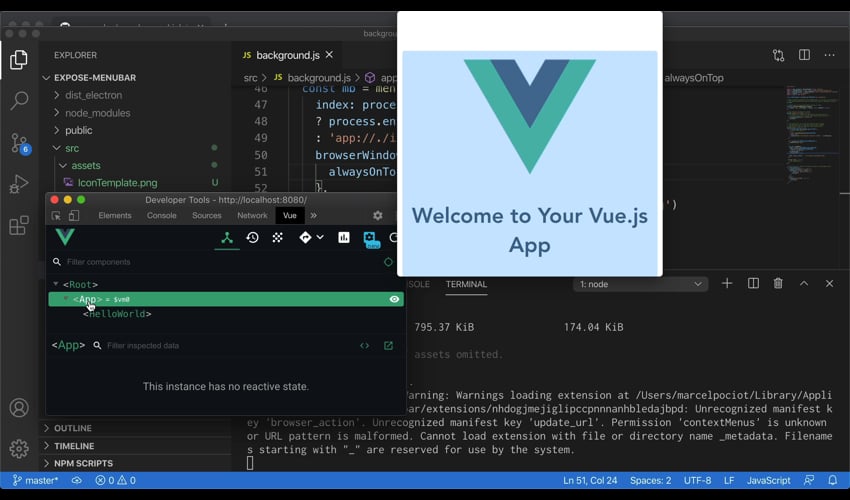This screenshot has width=850, height=500.
Task: Split the terminal panel
Action: tap(753, 284)
